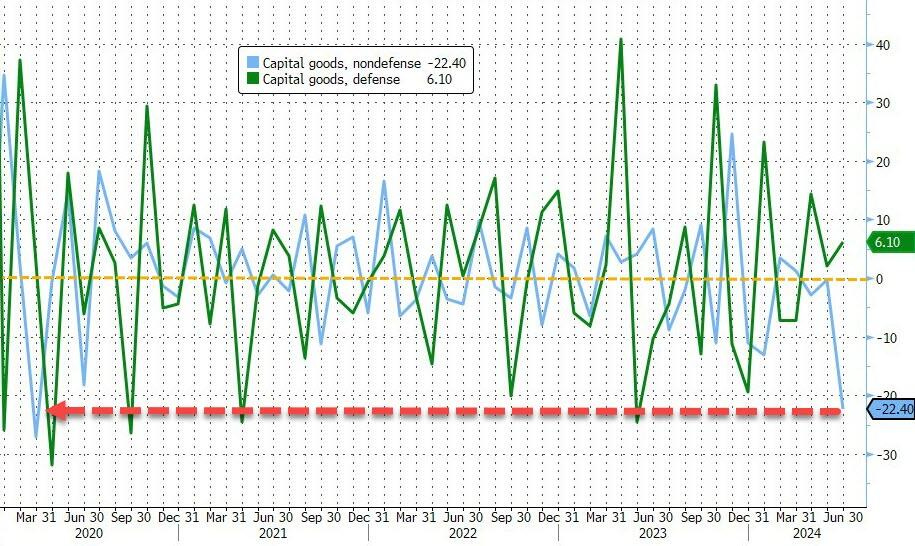Click the highest green defense peak in 2023
The width and height of the screenshot is (915, 546).
pyautogui.click(x=621, y=40)
